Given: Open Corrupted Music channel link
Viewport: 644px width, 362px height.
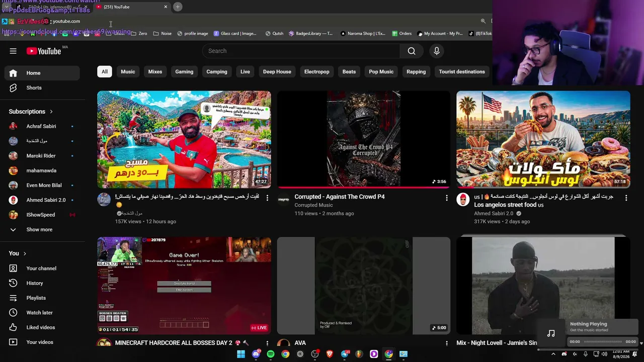Looking at the screenshot, I should (x=313, y=205).
